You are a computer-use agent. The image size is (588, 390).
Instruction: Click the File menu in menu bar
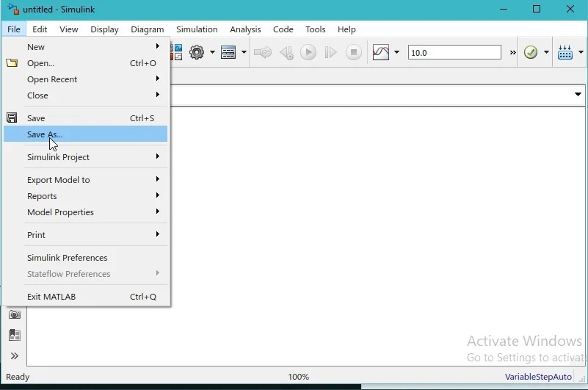(x=14, y=29)
